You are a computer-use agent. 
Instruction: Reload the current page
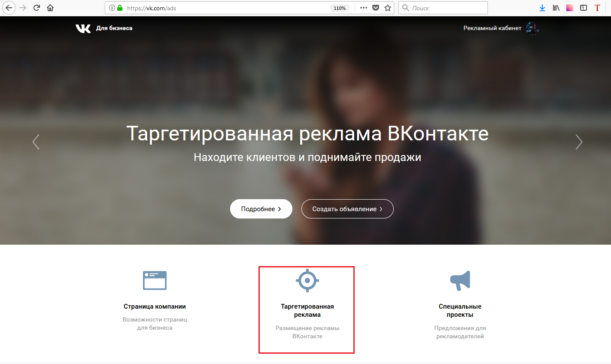pos(37,8)
